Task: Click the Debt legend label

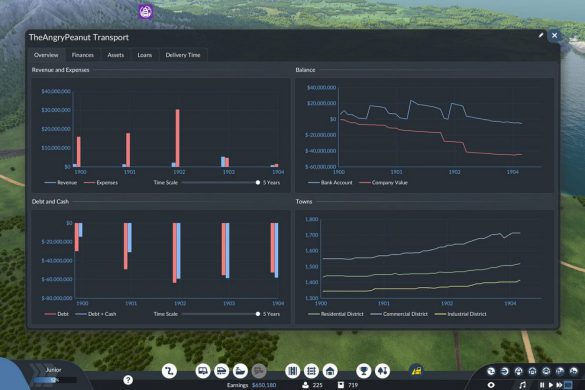Action: (63, 314)
